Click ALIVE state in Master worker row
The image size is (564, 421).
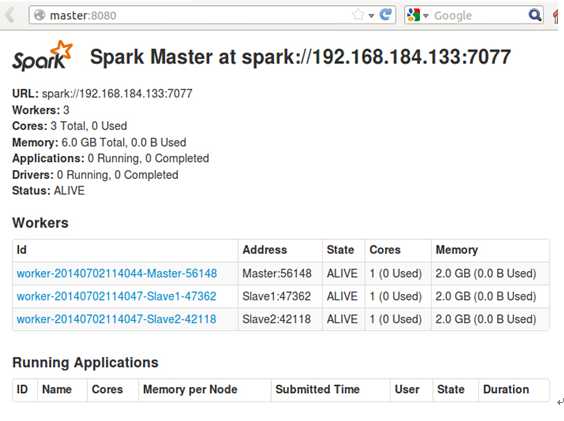[342, 273]
